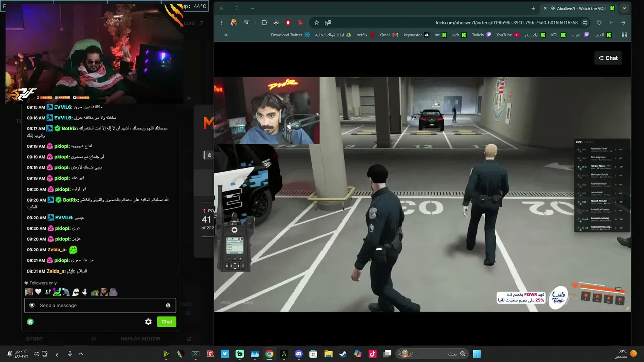Open the kick bookmark
This screenshot has height=362, width=644.
pyautogui.click(x=459, y=35)
